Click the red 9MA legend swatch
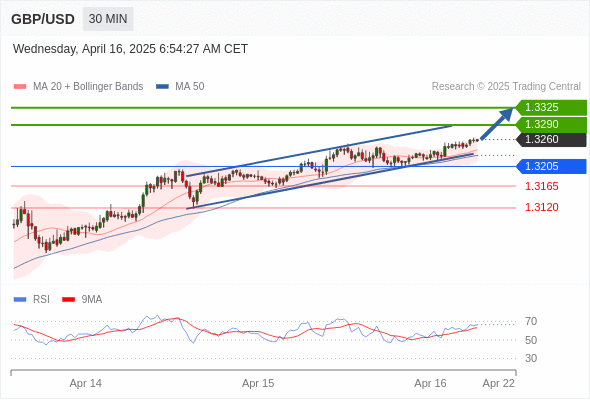The image size is (590, 400). click(68, 300)
